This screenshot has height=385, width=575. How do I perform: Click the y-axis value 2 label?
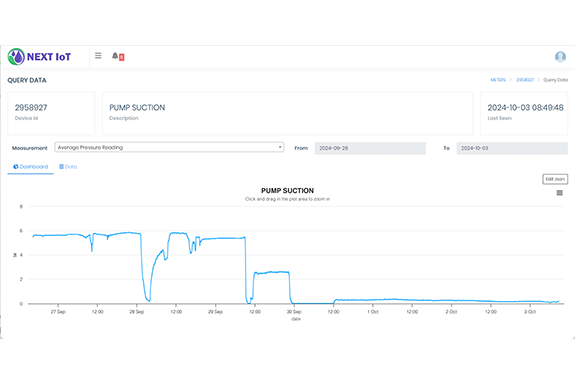(x=21, y=279)
